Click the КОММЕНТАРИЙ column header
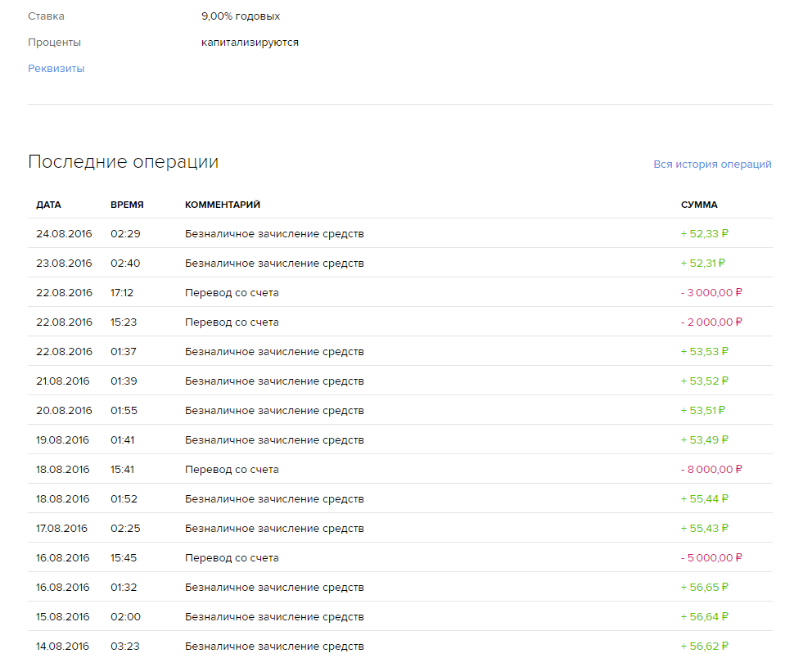Screen dimensions: 812x667 tap(223, 205)
